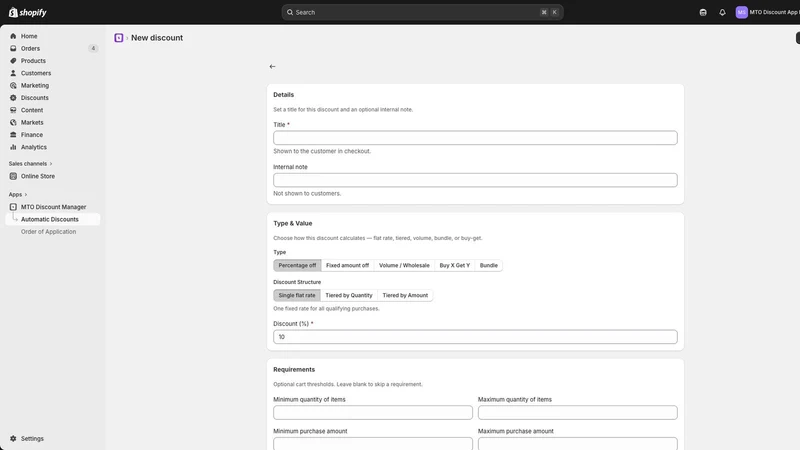The image size is (800, 450).
Task: Click the Maximum purchase amount field
Action: [578, 443]
